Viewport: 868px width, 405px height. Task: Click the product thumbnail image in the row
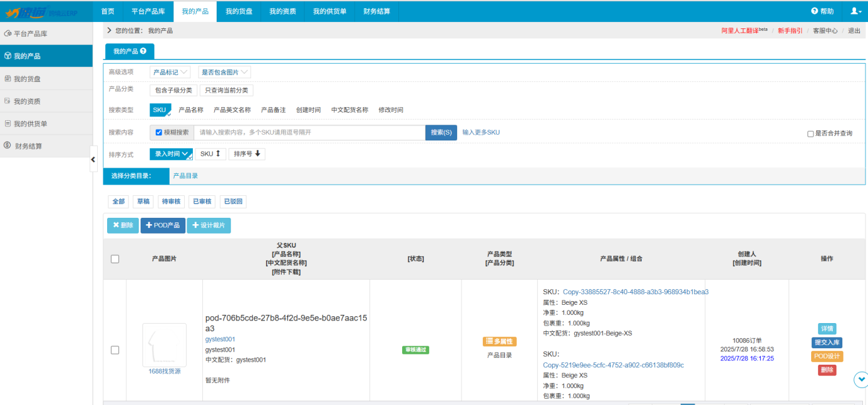[x=164, y=345]
